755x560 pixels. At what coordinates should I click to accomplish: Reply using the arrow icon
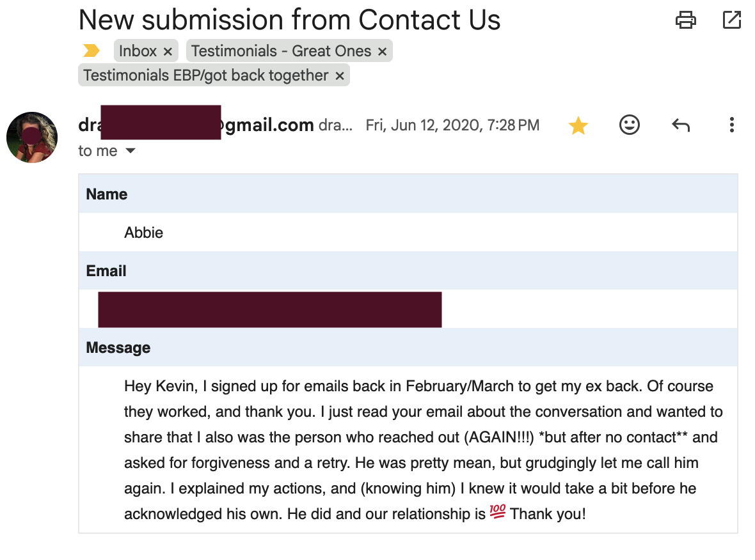(681, 125)
